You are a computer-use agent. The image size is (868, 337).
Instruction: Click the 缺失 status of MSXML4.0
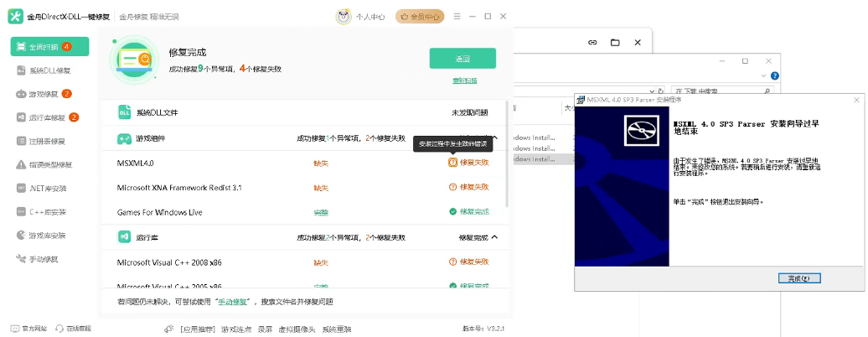click(321, 163)
